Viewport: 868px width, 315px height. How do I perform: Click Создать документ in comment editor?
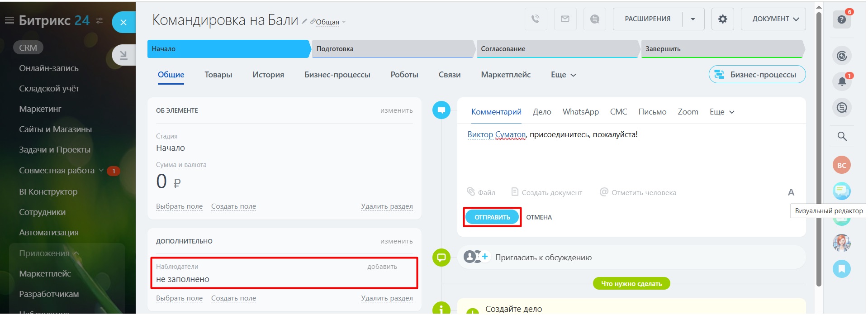click(x=546, y=192)
